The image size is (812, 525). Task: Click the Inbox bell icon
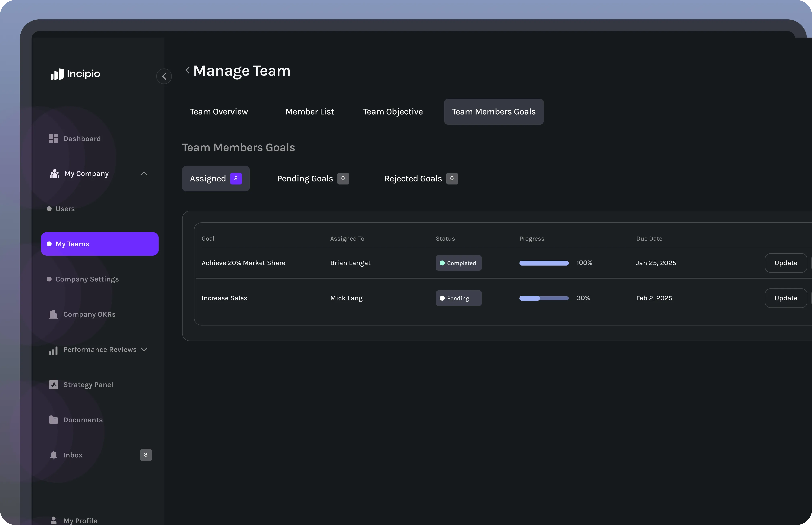[53, 455]
